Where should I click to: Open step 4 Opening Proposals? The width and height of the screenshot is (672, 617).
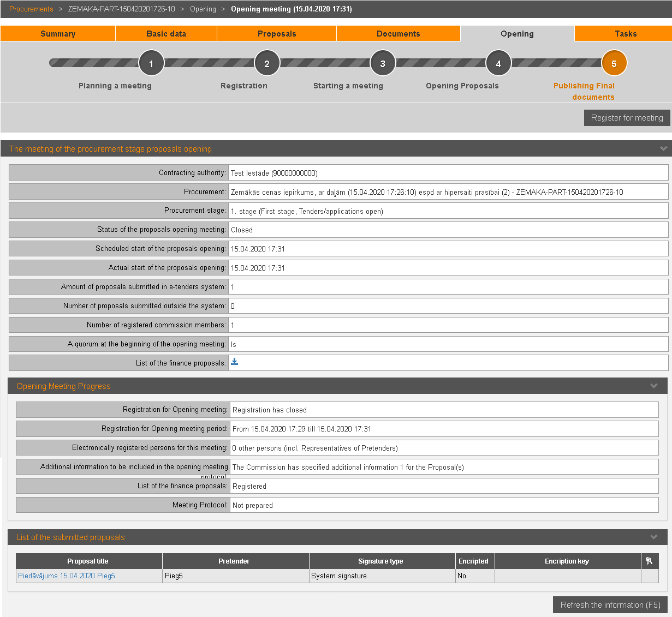pos(498,64)
